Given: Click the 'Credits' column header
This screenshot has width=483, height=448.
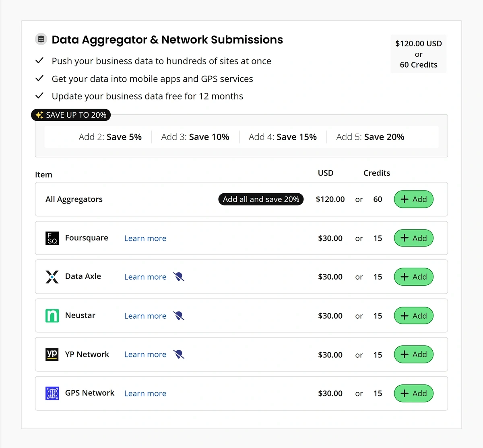Looking at the screenshot, I should click(x=377, y=173).
